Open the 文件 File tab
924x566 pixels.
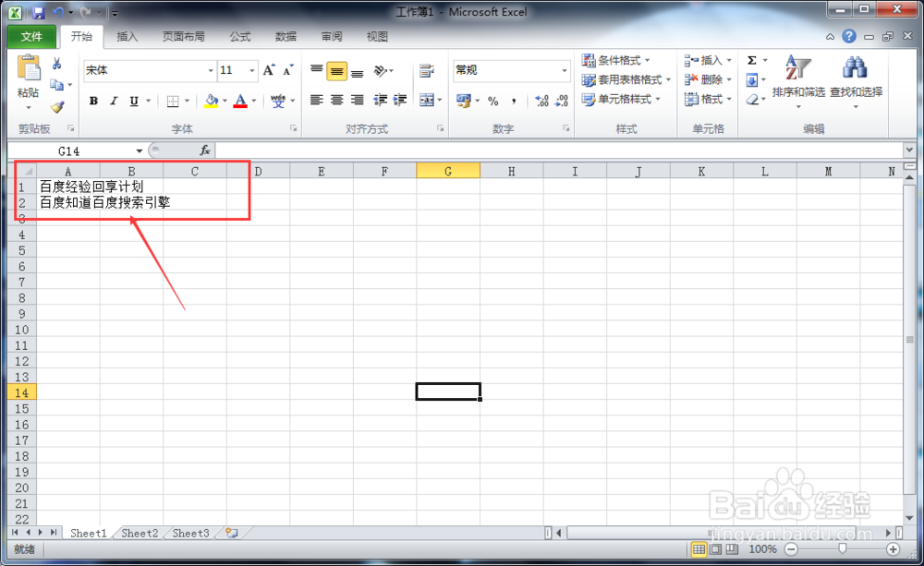[31, 37]
